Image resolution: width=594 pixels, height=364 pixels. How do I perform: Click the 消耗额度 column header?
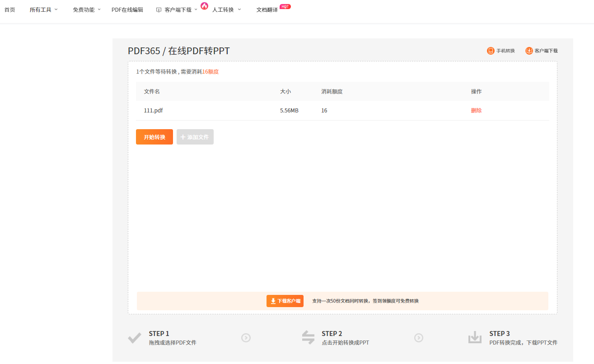coord(332,91)
